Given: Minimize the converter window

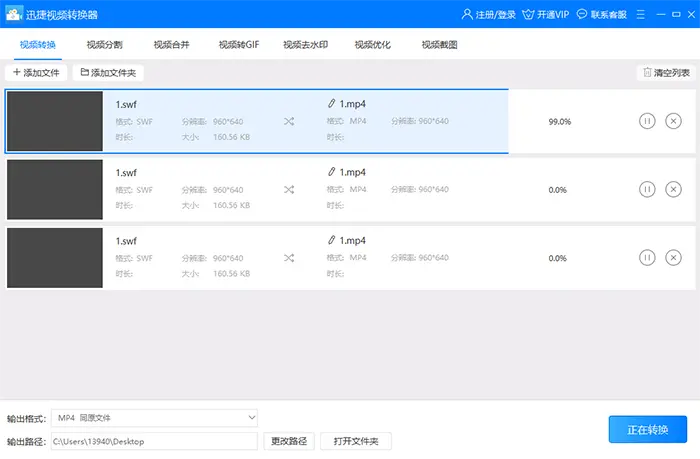Looking at the screenshot, I should point(661,14).
